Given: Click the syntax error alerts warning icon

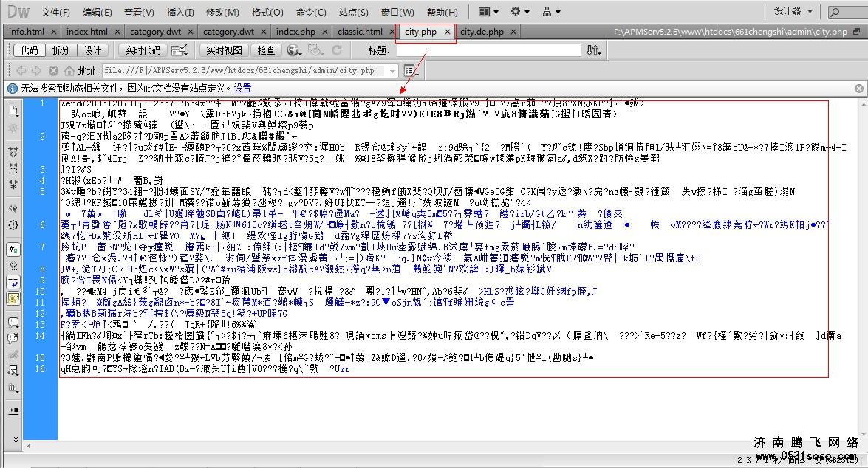Looking at the screenshot, I should [x=13, y=298].
